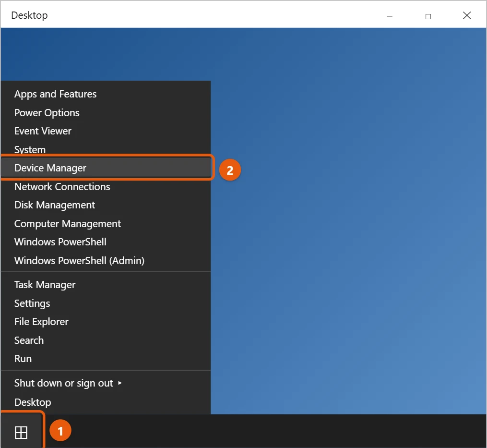This screenshot has height=448, width=487.
Task: Launch Disk Management
Action: point(106,205)
